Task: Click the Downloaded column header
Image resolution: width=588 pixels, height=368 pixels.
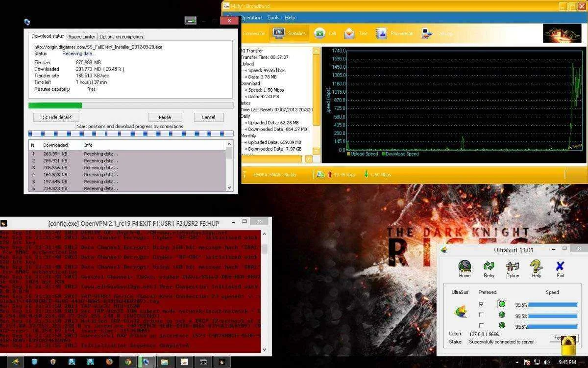Action: 55,145
